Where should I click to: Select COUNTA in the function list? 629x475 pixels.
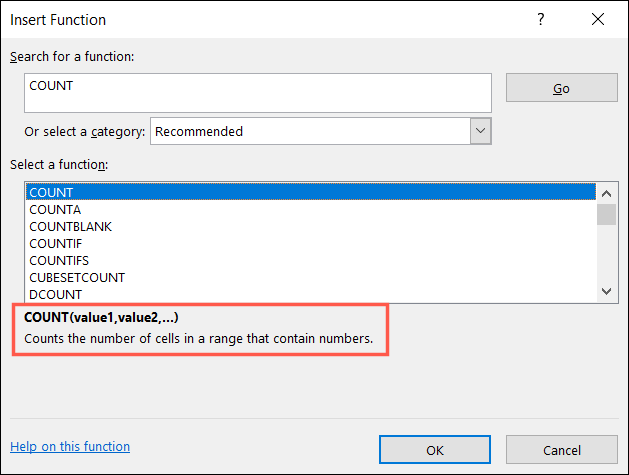53,209
